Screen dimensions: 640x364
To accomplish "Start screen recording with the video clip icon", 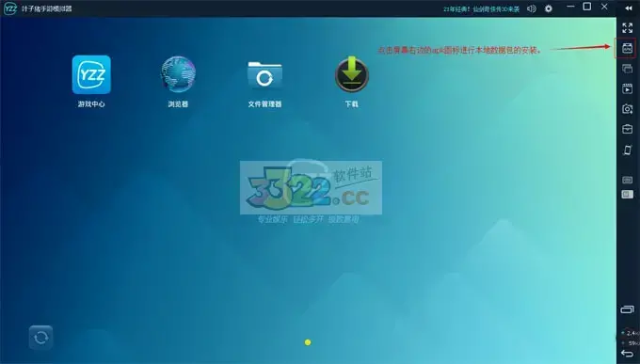I will pyautogui.click(x=628, y=88).
